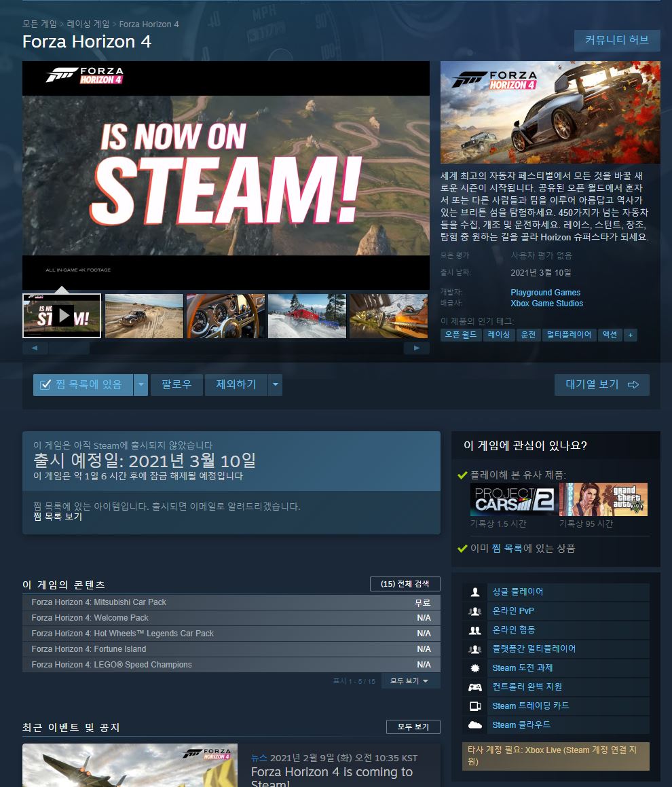Add more tags with the plus button
Screen dimensions: 672x787
[x=630, y=335]
